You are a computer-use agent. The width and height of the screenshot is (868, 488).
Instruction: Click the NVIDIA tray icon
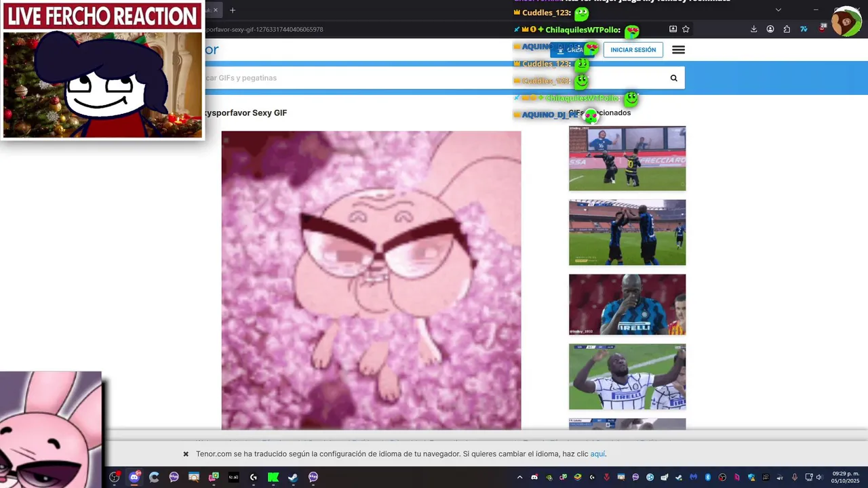549,477
